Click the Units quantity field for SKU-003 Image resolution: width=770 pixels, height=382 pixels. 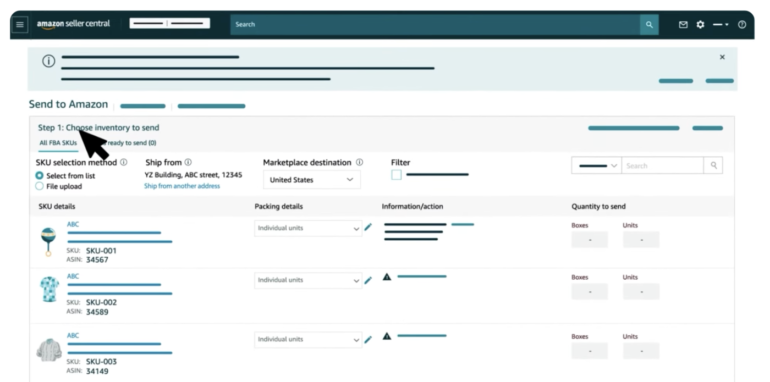(641, 351)
